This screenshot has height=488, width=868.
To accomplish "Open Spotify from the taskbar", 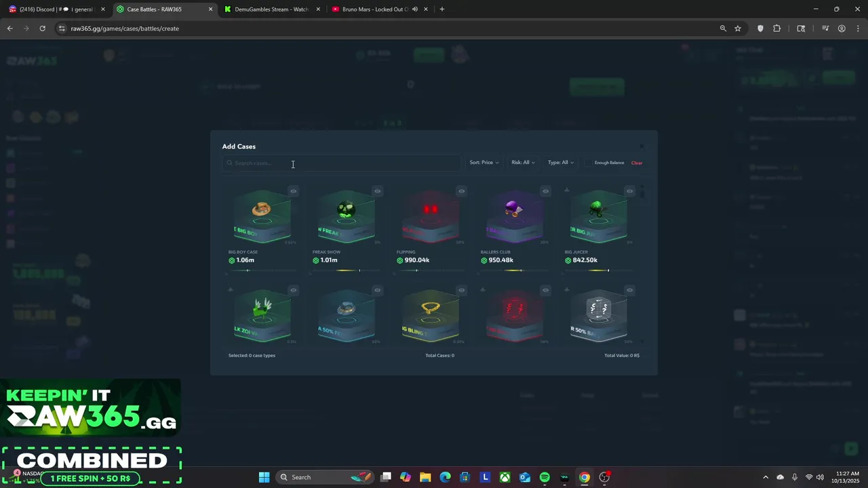I will coord(545,477).
